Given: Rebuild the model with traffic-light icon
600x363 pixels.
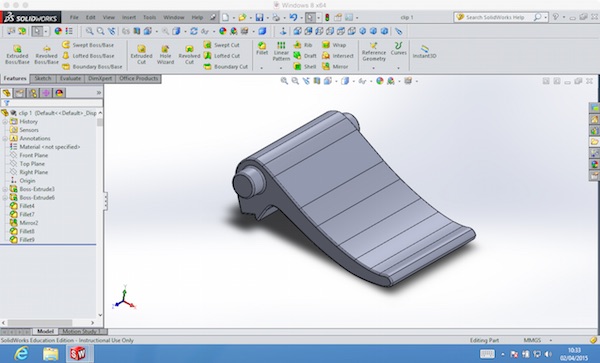Looking at the screenshot, I should pos(327,17).
